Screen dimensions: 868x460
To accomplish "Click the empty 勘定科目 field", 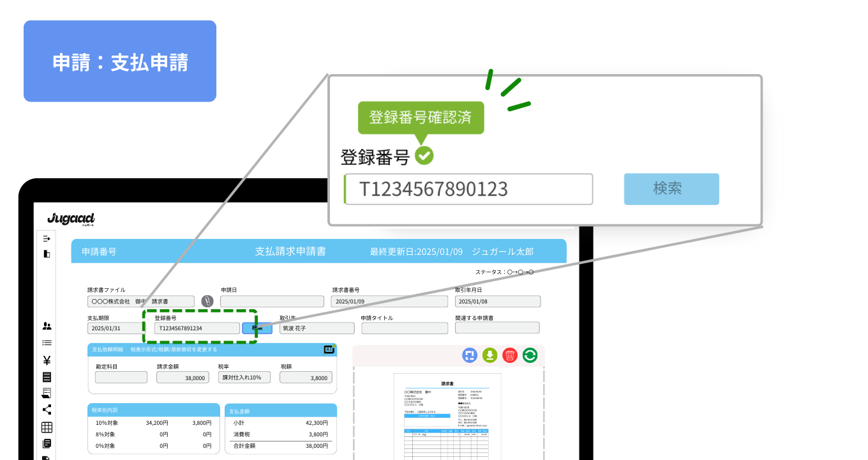I will click(121, 377).
